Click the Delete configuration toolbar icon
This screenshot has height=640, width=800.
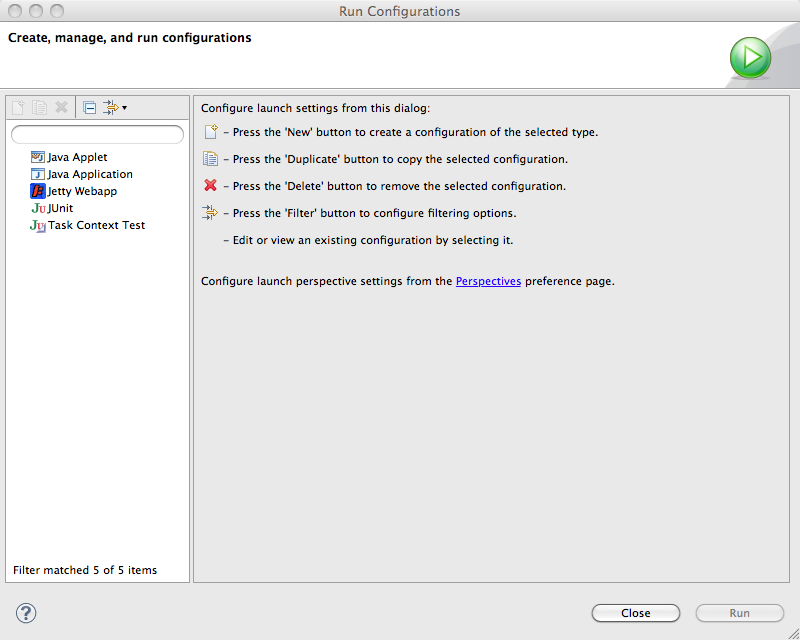click(61, 107)
